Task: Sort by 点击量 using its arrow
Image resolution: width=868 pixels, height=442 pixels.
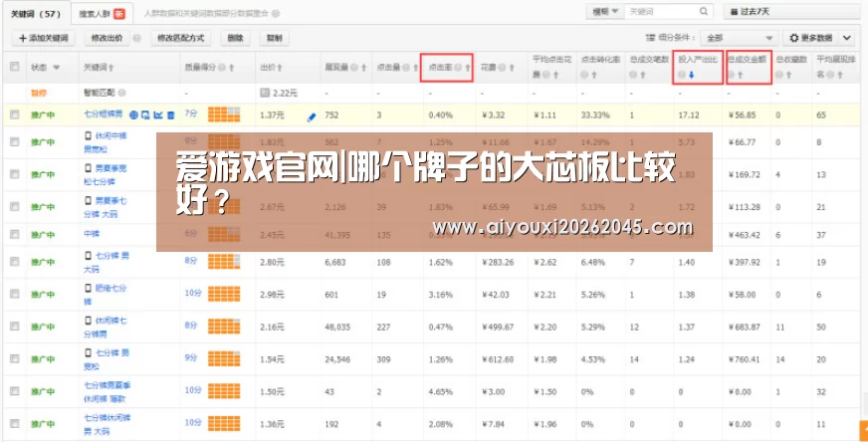Action: (415, 68)
